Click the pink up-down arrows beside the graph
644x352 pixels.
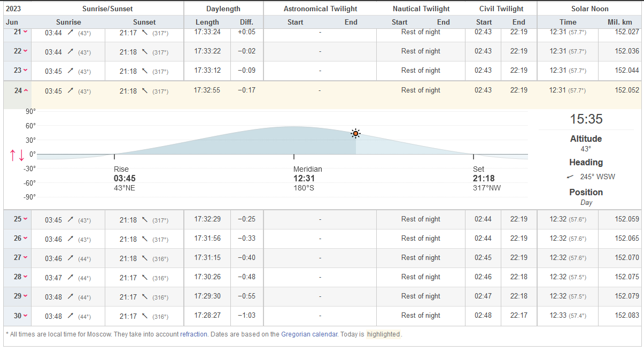pos(17,155)
